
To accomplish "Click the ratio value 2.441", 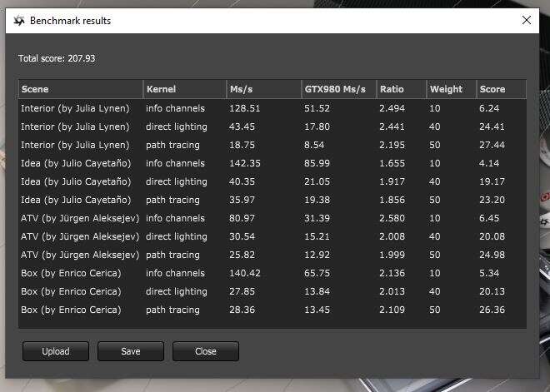I will click(x=392, y=127).
